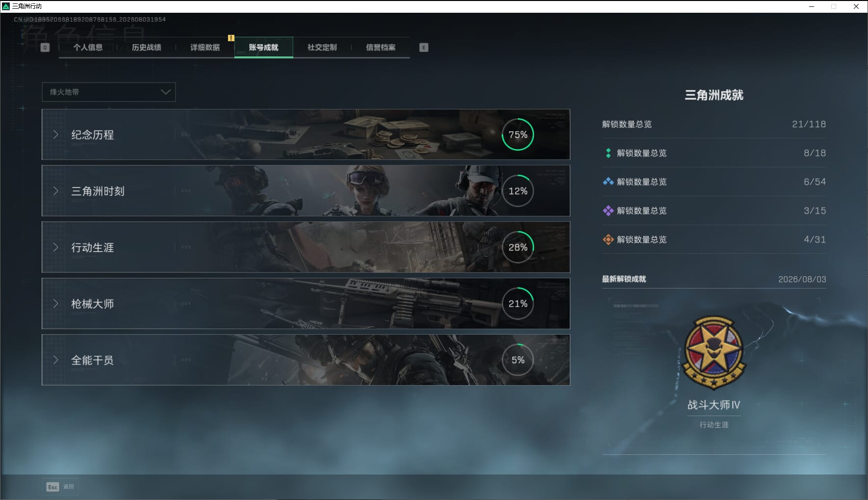Click the 28% progress ring
868x500 pixels.
pos(518,247)
